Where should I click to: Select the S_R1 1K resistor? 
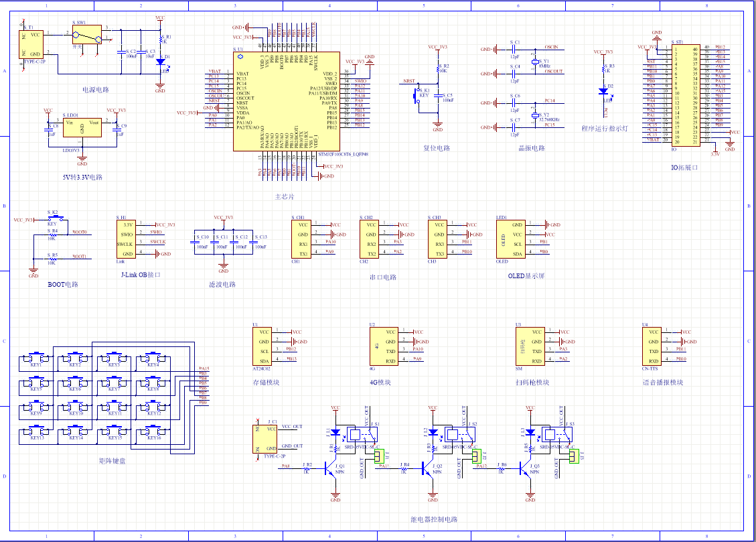[x=161, y=42]
